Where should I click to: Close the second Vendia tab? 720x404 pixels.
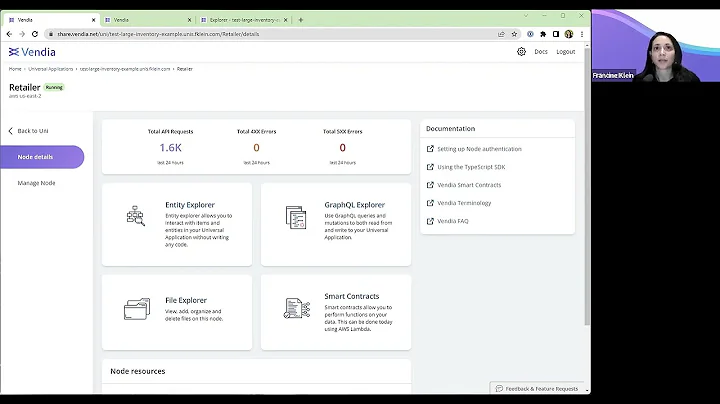pos(189,20)
